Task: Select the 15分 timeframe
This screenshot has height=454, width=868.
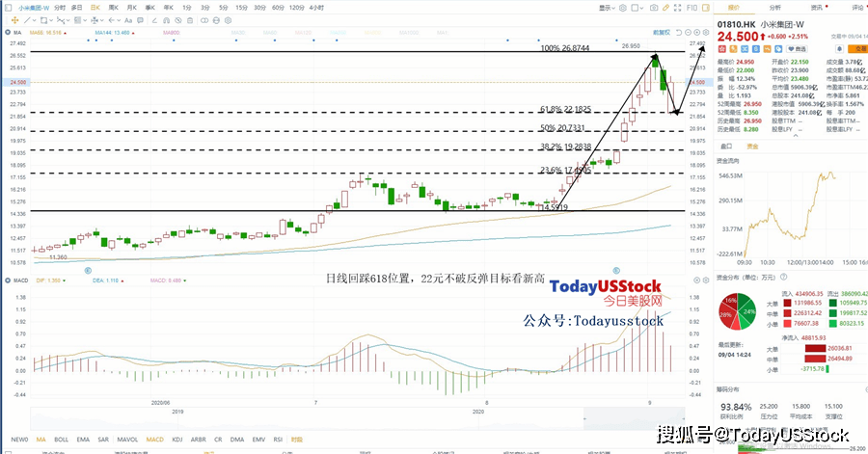Action: coord(241,8)
